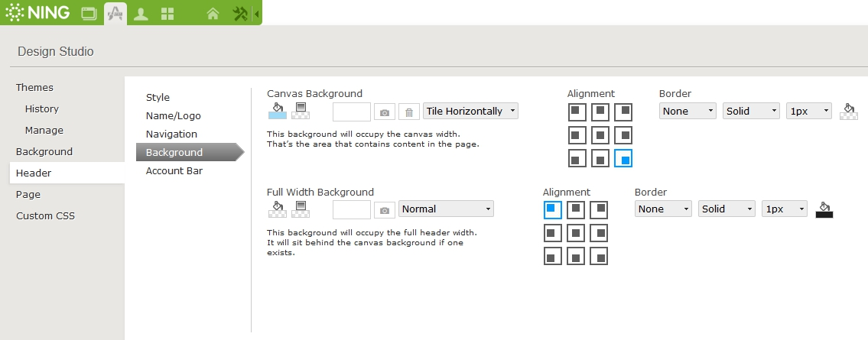Set Canvas alignment to middle right

coord(623,135)
